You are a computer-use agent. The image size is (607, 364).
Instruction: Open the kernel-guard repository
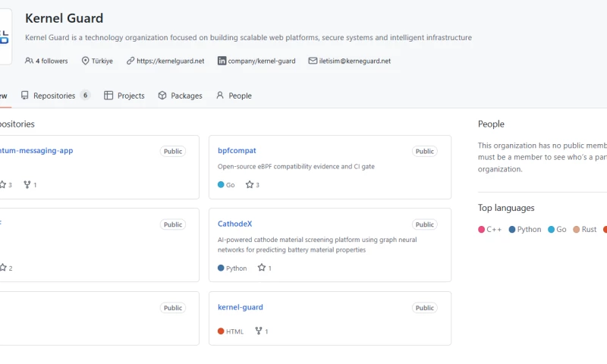240,307
